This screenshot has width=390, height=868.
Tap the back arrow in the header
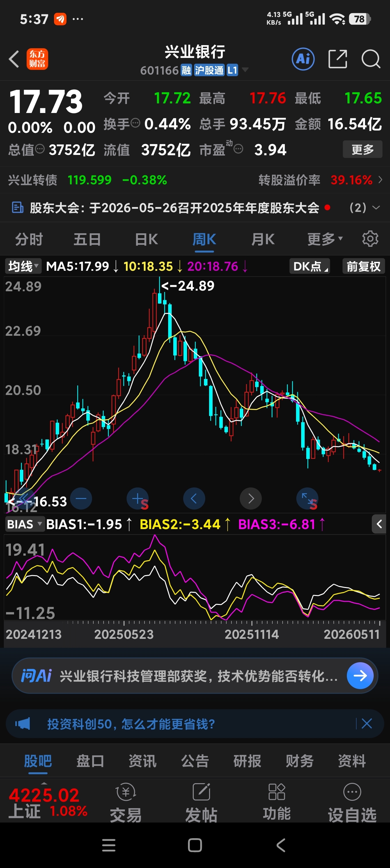(14, 59)
